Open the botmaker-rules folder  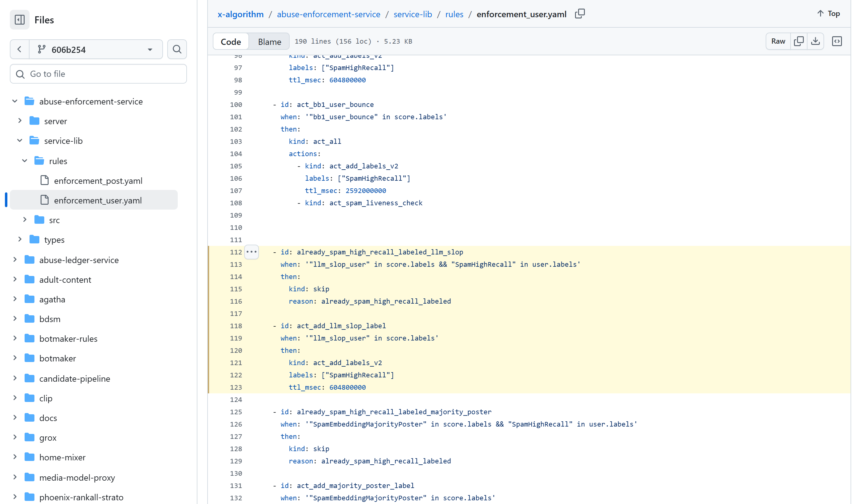click(68, 339)
